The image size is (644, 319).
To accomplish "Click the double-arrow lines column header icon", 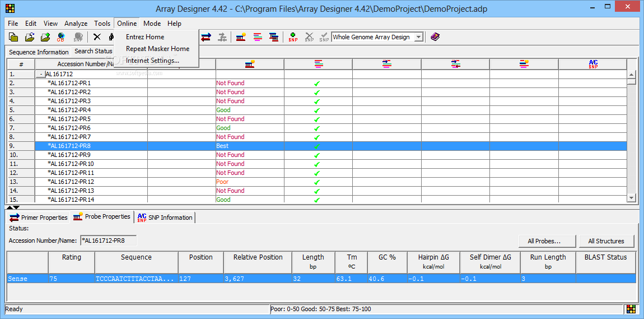I will pyautogui.click(x=455, y=64).
